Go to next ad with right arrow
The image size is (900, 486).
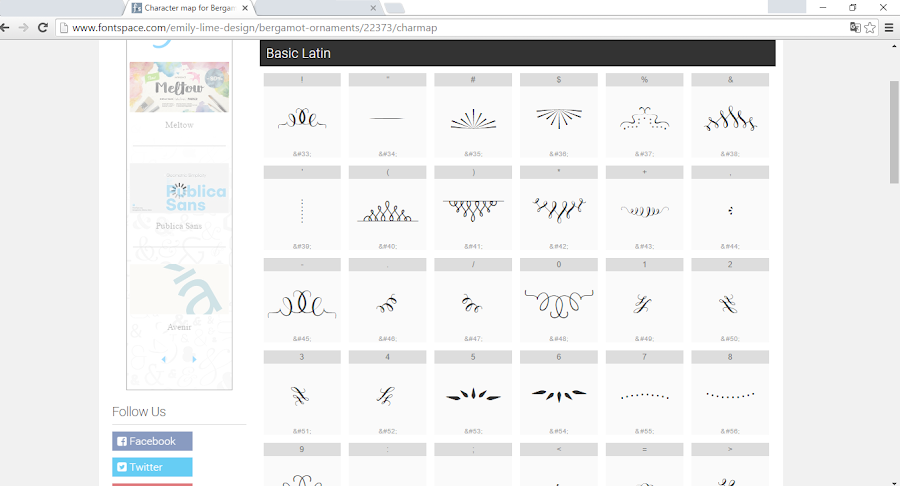[194, 359]
